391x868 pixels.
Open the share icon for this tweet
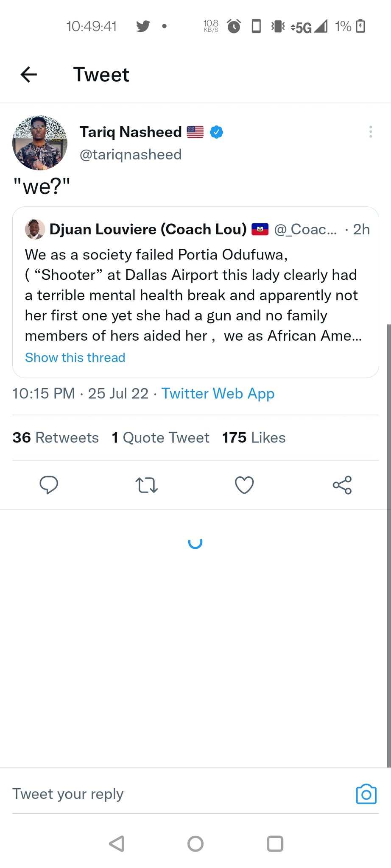pyautogui.click(x=342, y=485)
